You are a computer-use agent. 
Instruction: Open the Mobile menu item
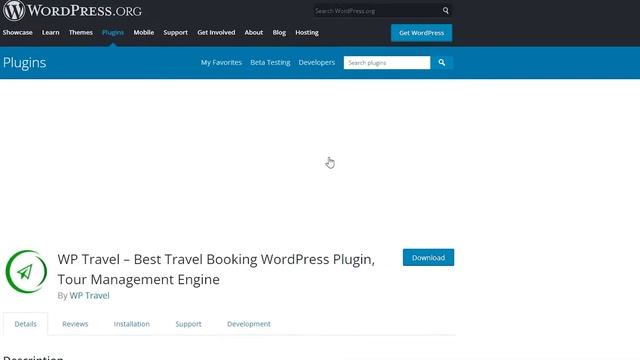tap(144, 32)
